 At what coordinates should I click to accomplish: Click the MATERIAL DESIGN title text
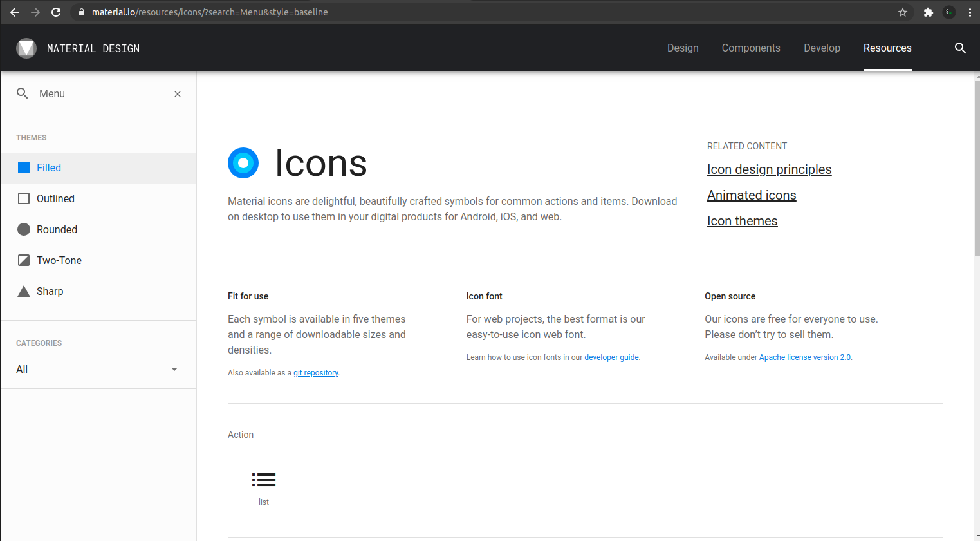[x=93, y=48]
